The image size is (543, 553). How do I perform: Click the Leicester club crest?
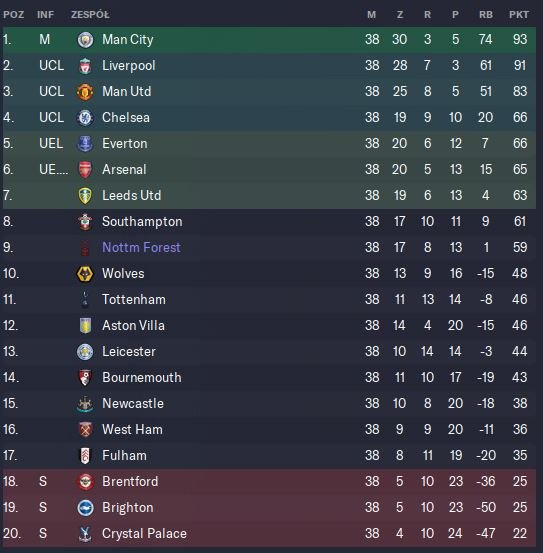pos(85,352)
